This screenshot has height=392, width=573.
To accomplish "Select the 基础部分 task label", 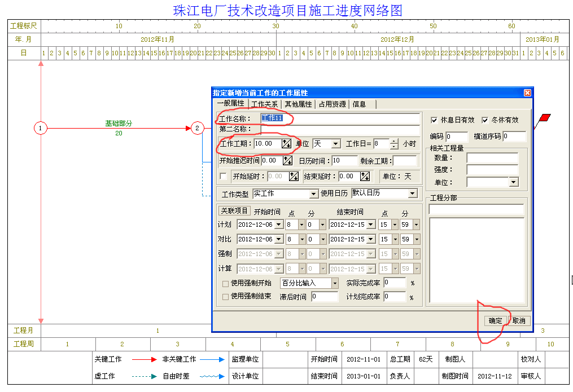I will [119, 124].
